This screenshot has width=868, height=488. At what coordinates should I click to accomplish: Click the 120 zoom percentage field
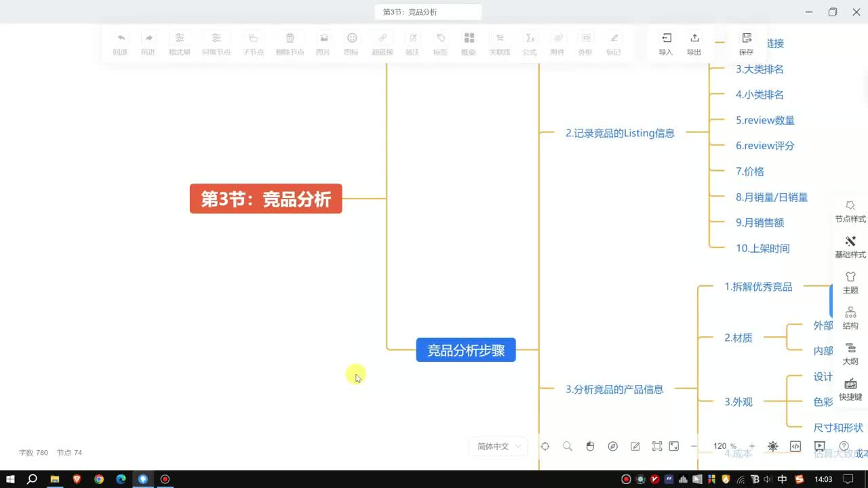click(x=720, y=446)
